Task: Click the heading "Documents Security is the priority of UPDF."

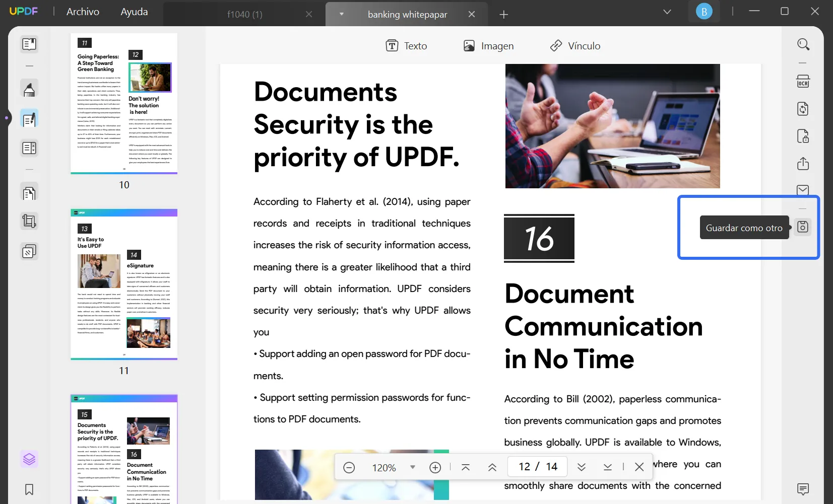Action: point(357,124)
